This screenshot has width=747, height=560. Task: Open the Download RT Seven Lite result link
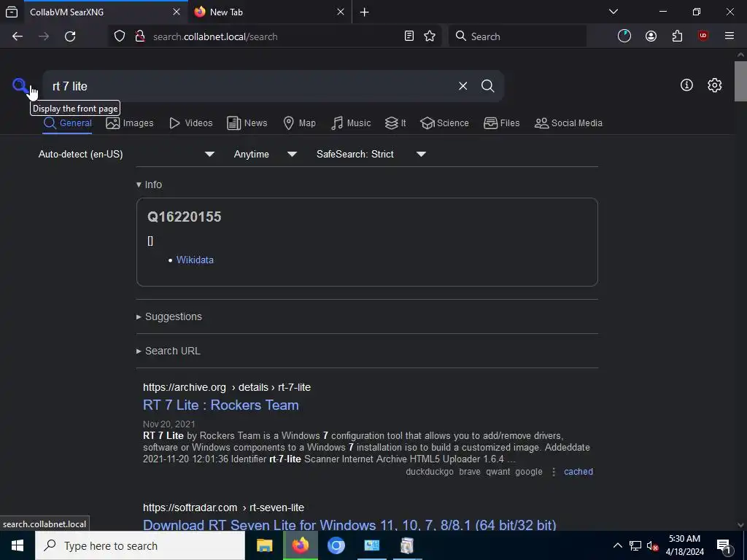pyautogui.click(x=349, y=525)
